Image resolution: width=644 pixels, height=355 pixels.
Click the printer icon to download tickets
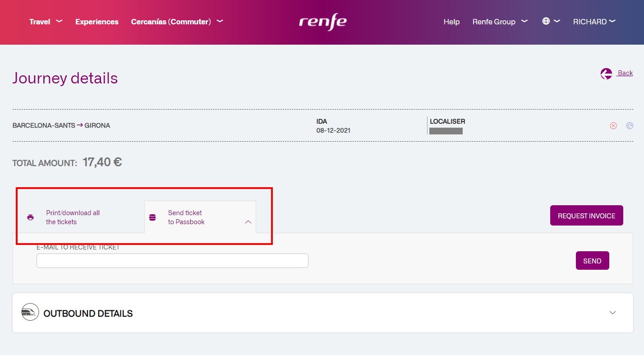point(30,217)
